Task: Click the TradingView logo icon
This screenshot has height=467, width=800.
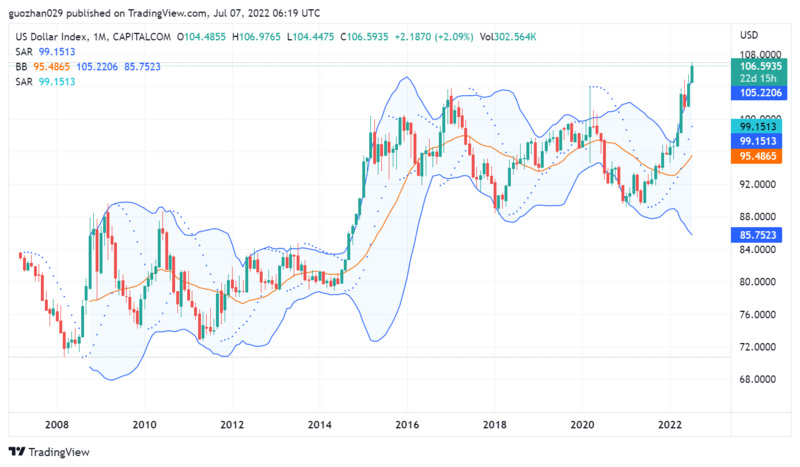Action: click(17, 451)
